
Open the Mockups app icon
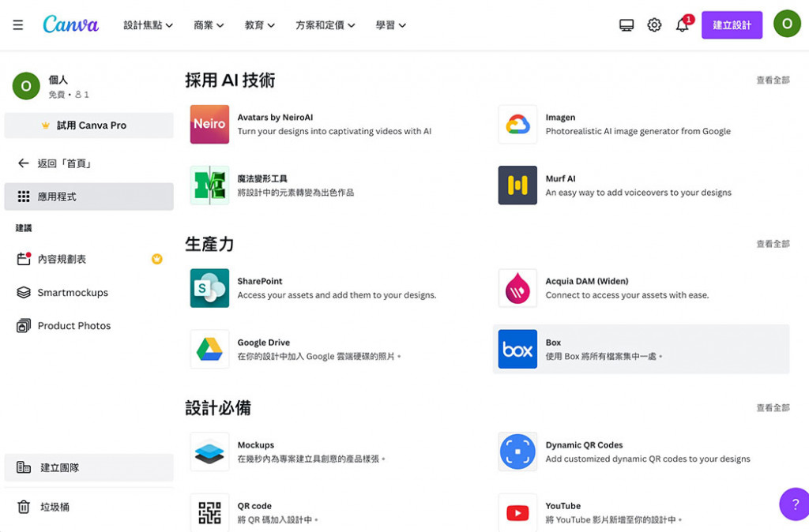[x=209, y=452]
